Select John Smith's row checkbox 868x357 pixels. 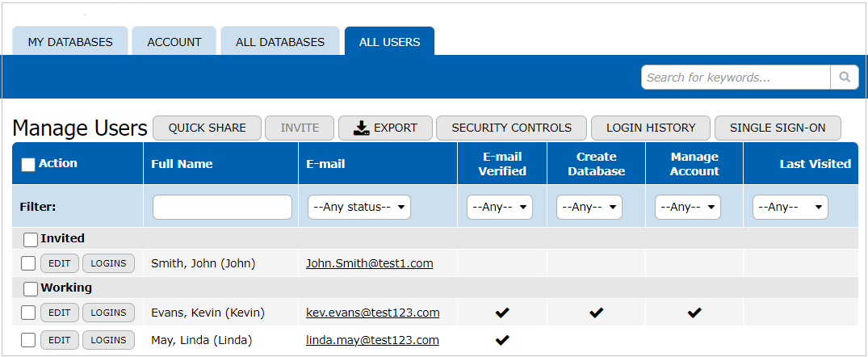pos(28,263)
